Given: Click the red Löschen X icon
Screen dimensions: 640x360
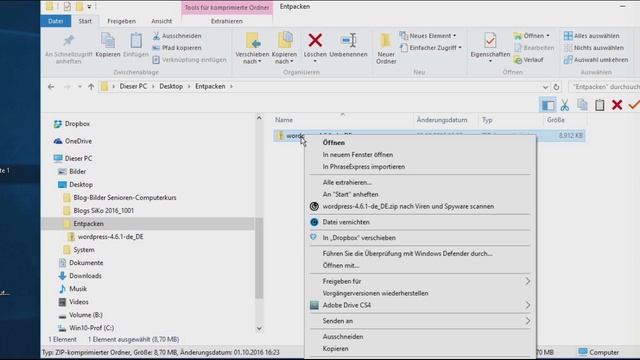Looking at the screenshot, I should point(315,41).
